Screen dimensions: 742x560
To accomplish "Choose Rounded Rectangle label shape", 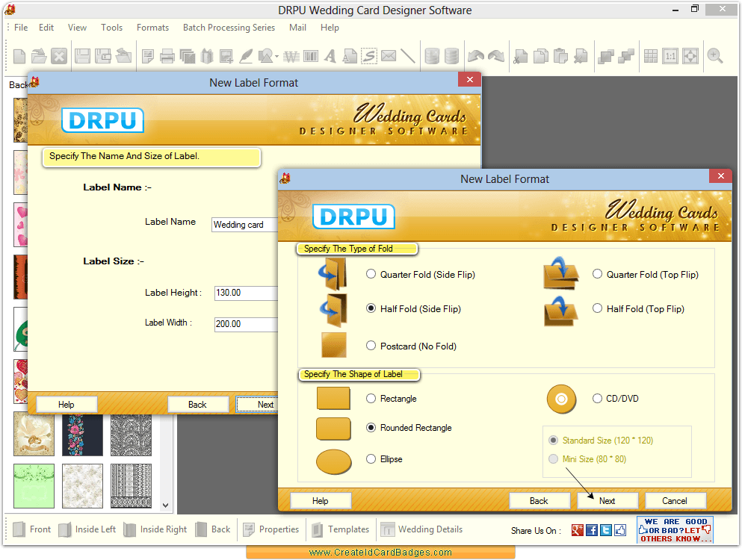I will (371, 428).
